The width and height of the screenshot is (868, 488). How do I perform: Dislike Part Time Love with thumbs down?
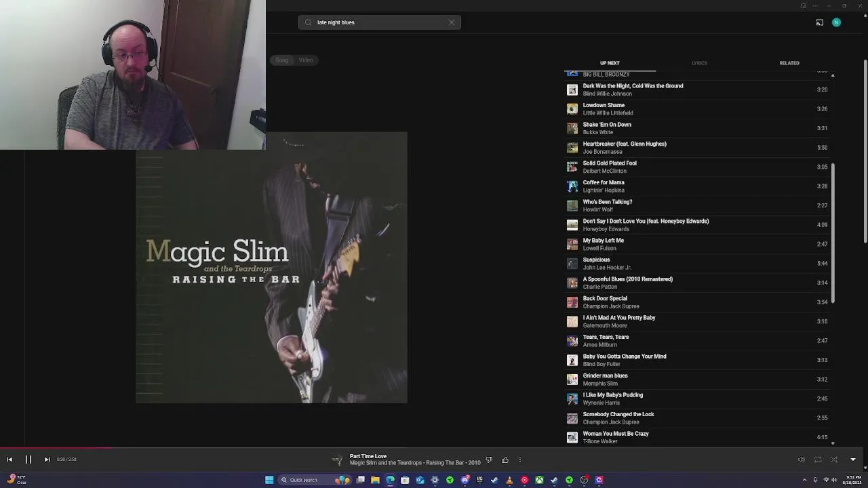[x=489, y=460]
